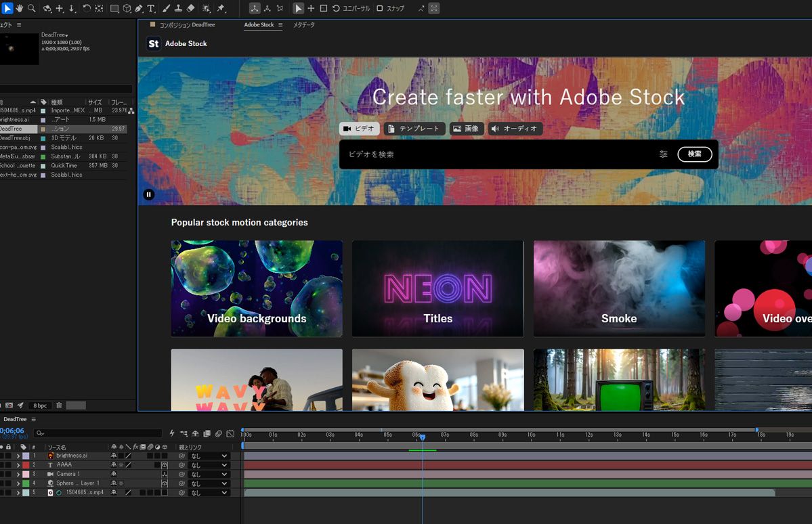The width and height of the screenshot is (812, 524).
Task: Open the toast character video thumbnail
Action: click(438, 380)
